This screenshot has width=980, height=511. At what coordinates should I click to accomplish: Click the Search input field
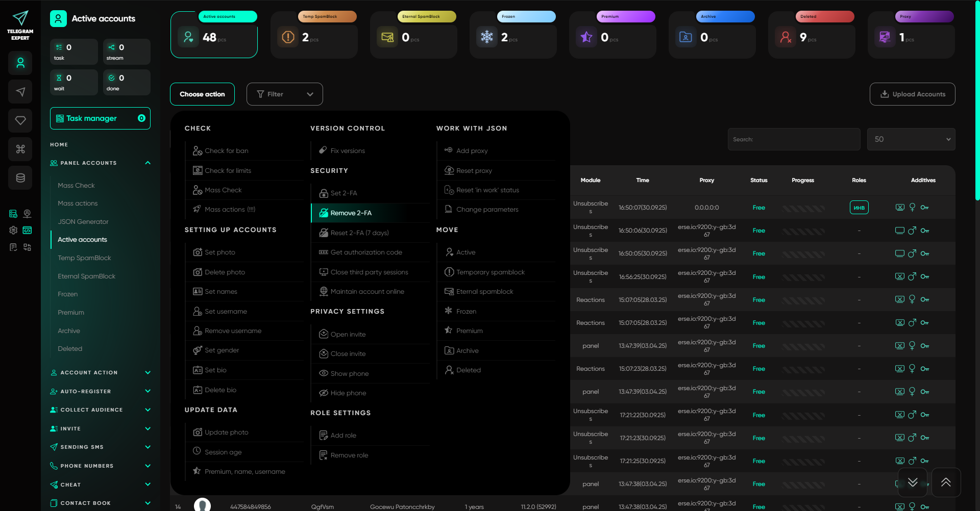794,139
